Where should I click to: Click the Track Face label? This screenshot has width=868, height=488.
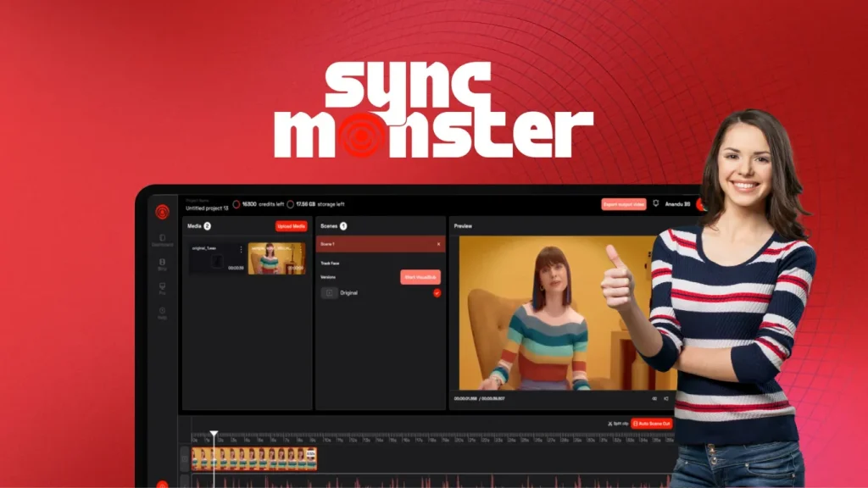[x=330, y=263]
